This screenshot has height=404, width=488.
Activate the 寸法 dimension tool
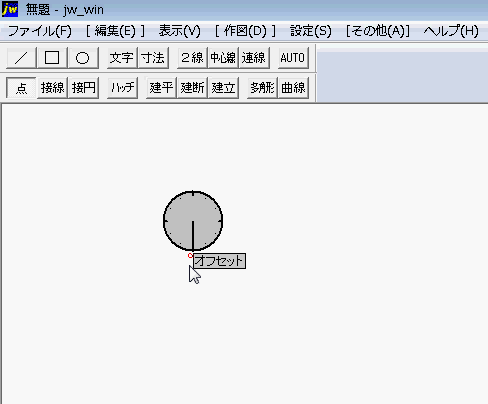153,58
